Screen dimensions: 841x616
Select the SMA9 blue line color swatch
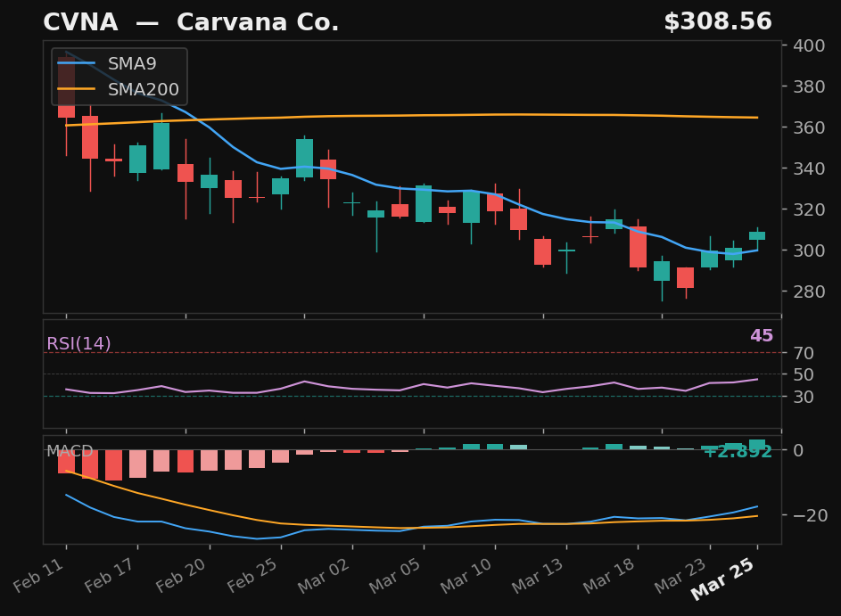point(76,63)
